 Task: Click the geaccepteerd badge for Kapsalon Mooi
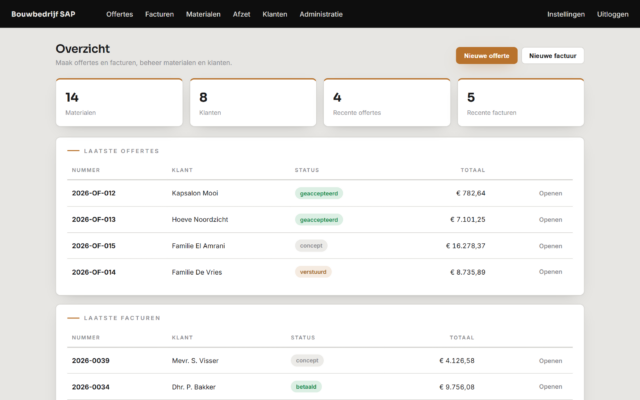pos(319,193)
